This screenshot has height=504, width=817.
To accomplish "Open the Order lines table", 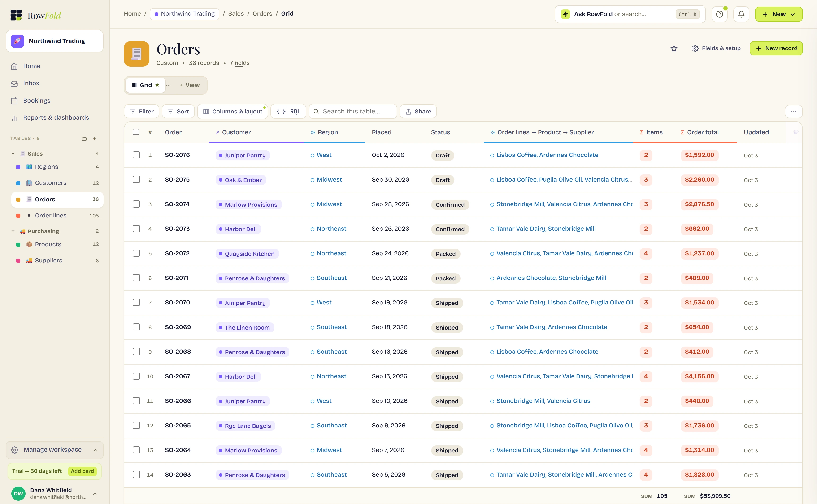I will coord(57,215).
